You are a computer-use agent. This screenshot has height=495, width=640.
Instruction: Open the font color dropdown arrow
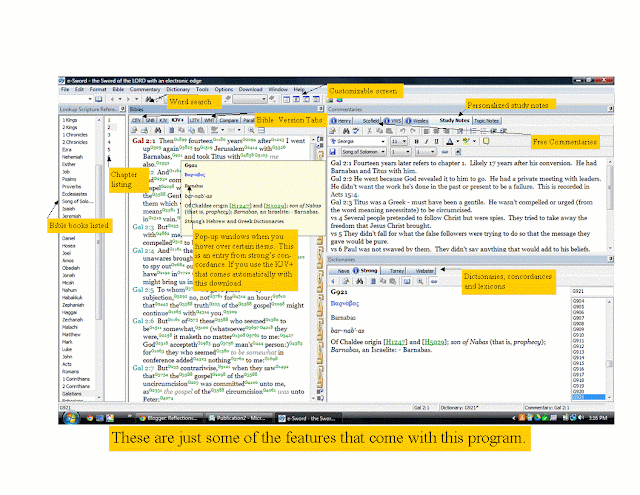458,141
